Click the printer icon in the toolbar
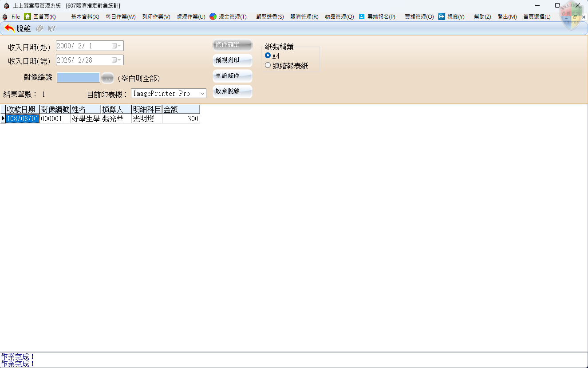 (39, 28)
